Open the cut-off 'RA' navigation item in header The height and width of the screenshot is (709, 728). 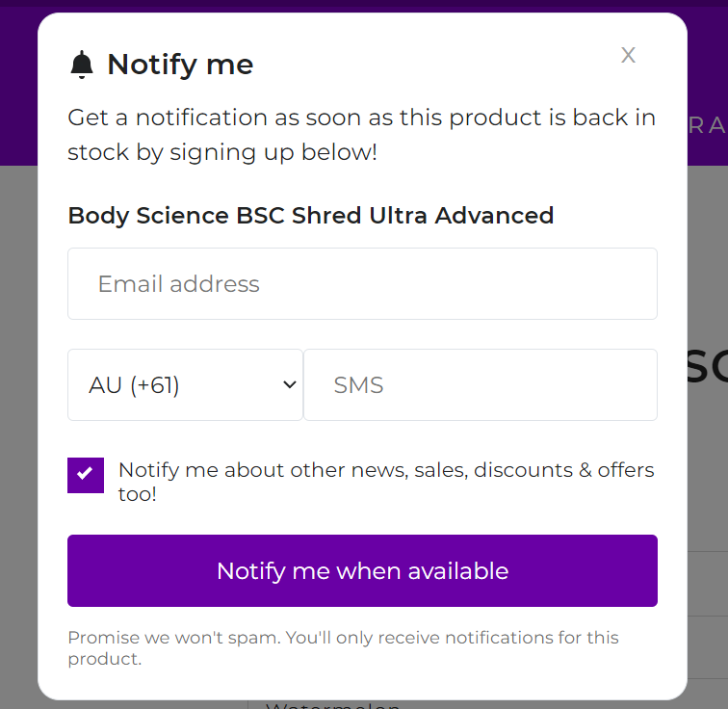pyautogui.click(x=707, y=126)
